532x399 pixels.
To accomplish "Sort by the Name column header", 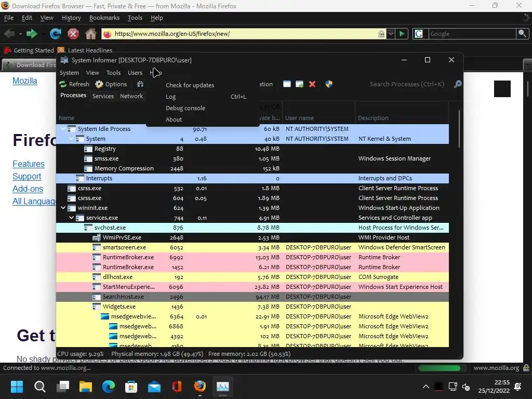I will click(66, 118).
